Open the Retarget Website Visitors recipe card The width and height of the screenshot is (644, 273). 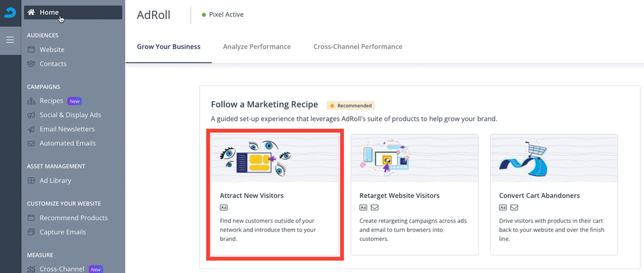414,194
